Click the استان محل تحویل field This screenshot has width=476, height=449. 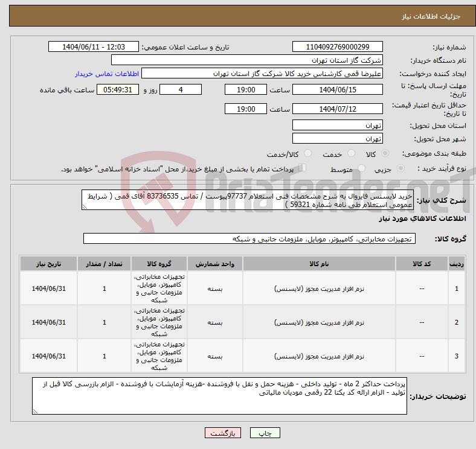point(337,125)
